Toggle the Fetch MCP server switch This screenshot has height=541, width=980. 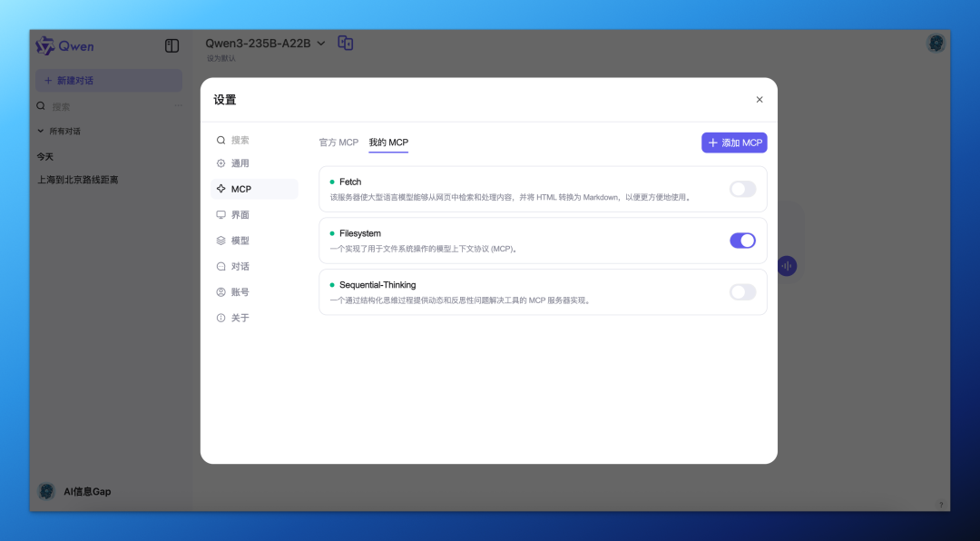[742, 189]
